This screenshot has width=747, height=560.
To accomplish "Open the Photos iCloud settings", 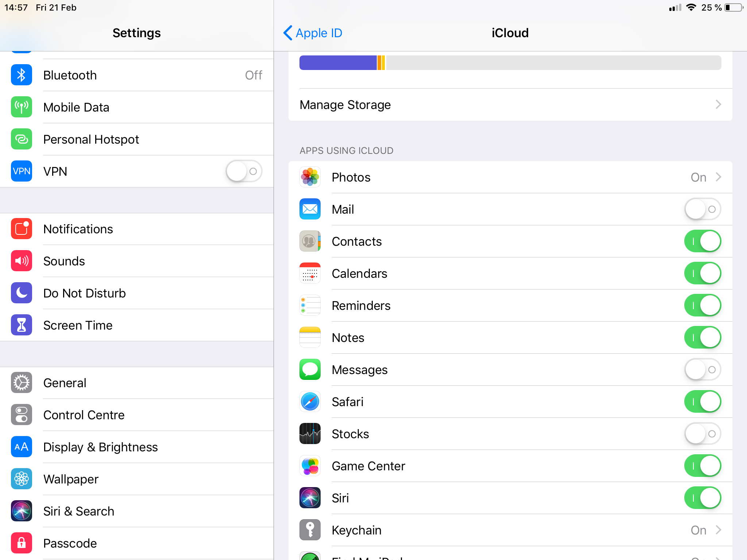I will point(510,177).
